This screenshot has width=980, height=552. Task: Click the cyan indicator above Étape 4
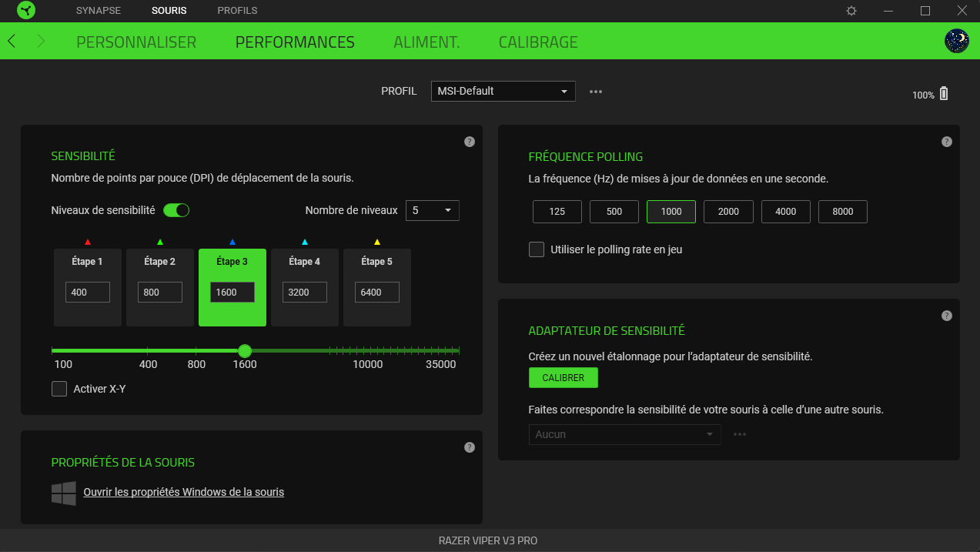click(x=305, y=242)
